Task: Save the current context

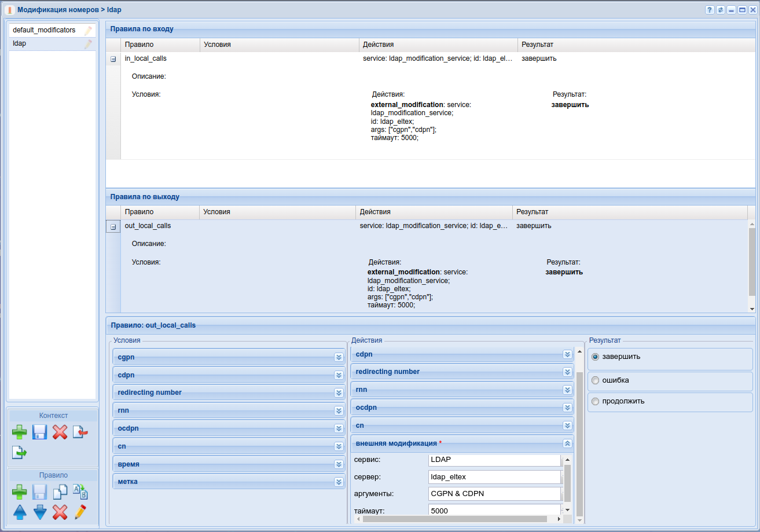Action: point(39,432)
